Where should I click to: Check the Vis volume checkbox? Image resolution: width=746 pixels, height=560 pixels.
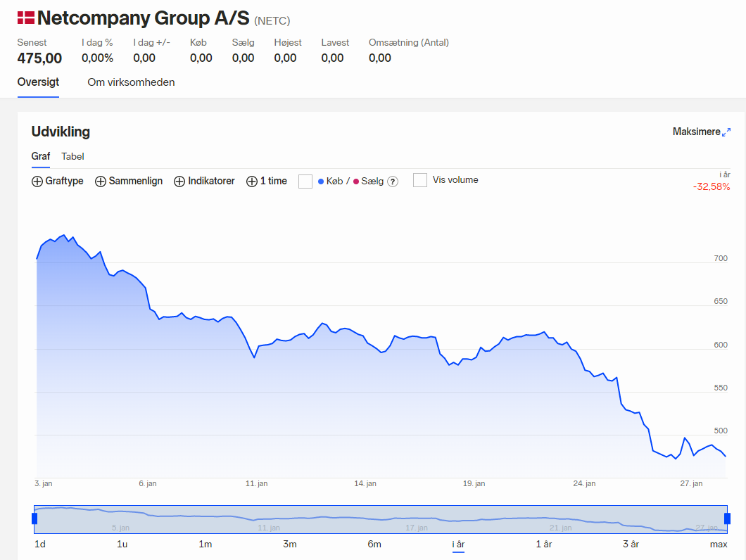(x=420, y=180)
